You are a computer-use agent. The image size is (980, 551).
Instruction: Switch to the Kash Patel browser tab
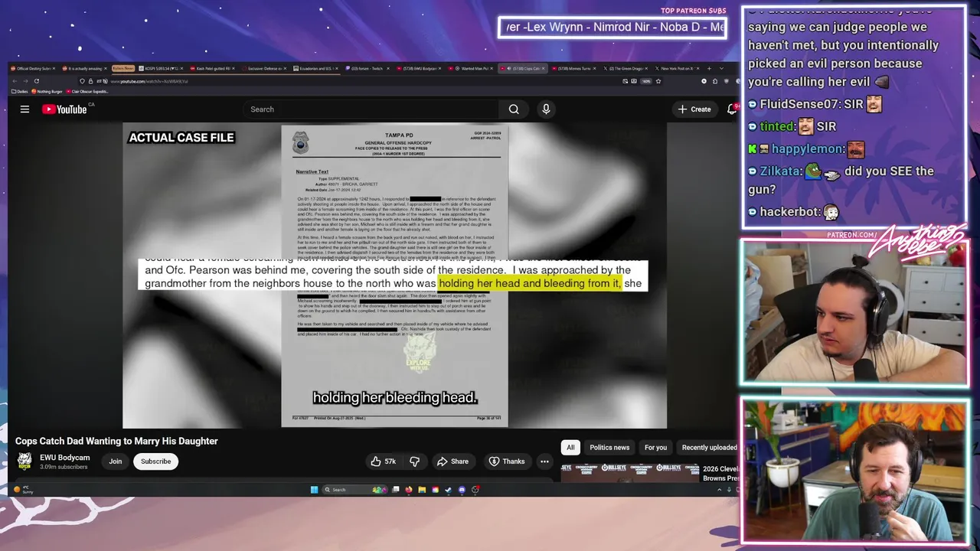pos(213,68)
